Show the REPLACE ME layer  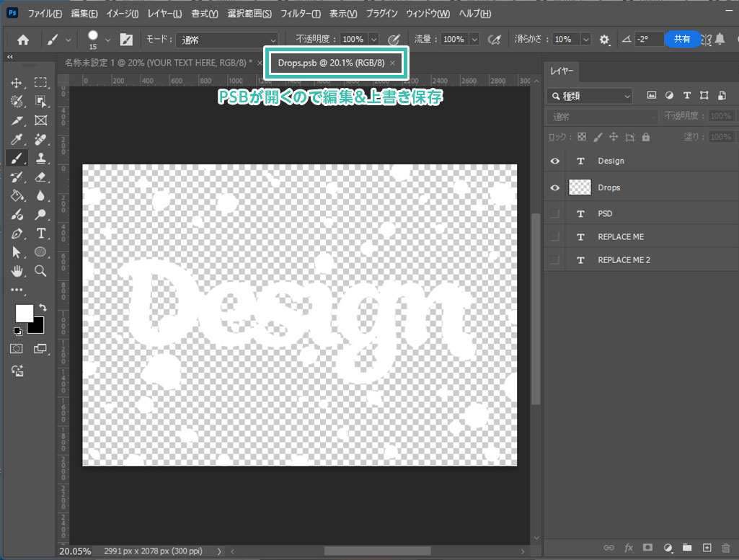554,236
